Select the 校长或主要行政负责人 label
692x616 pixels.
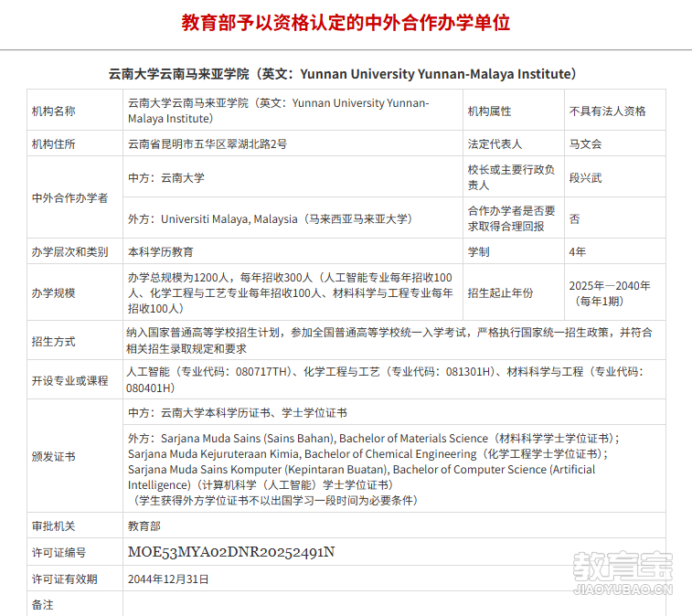511,177
